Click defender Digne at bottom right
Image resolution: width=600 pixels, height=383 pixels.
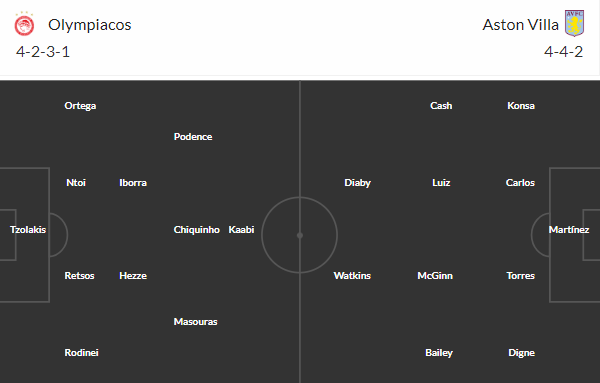(x=522, y=353)
